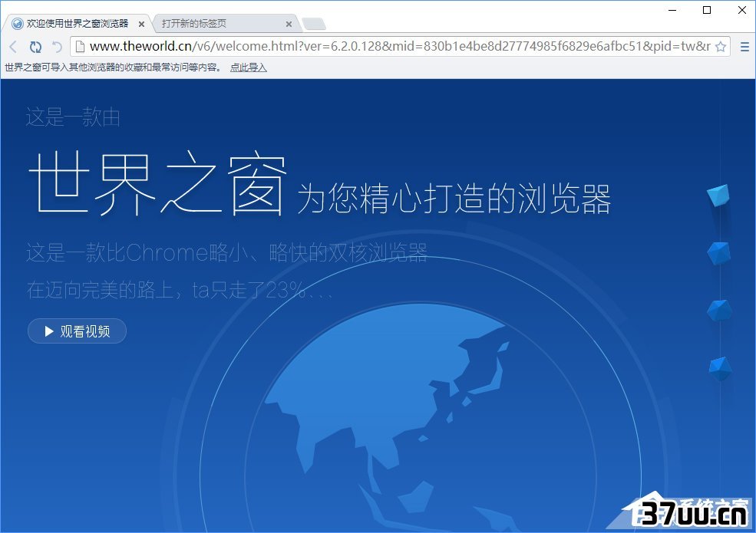Close the browser window
Viewport: 756px width, 533px height.
click(x=742, y=10)
